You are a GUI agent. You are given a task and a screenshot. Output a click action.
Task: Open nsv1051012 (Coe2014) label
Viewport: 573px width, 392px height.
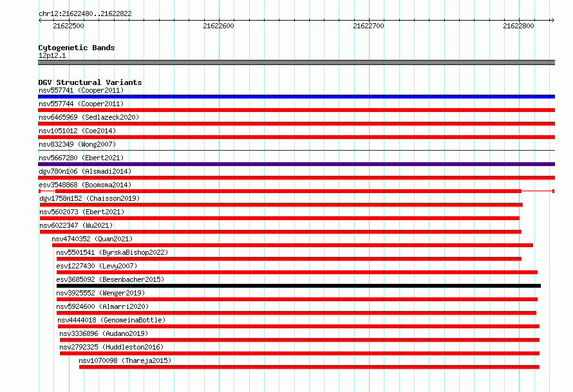click(x=77, y=131)
